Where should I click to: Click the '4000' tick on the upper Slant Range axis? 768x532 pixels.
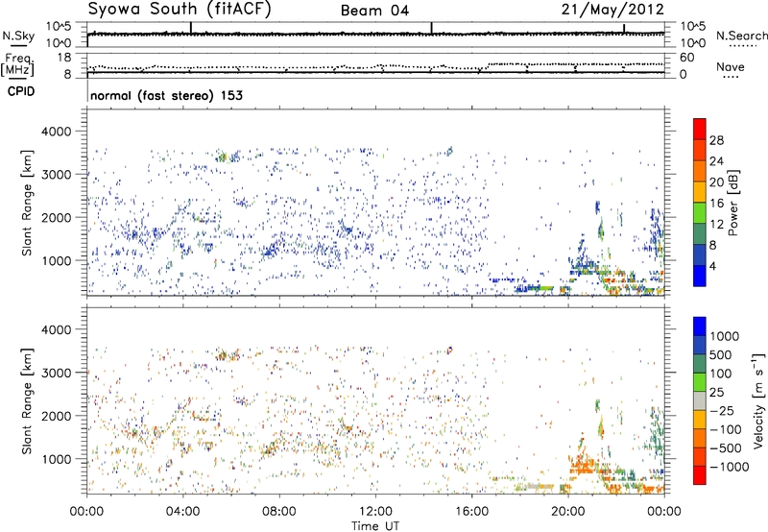[x=56, y=132]
